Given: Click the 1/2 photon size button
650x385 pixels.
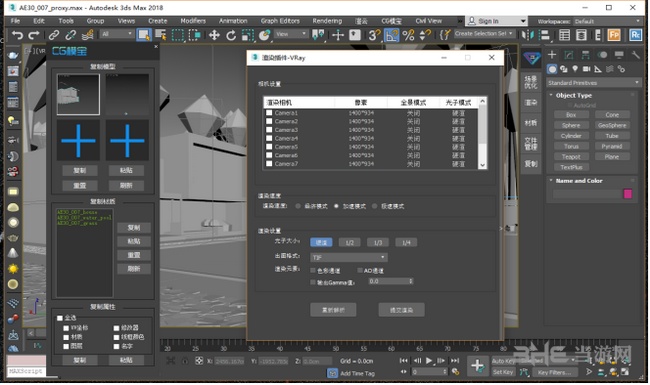Looking at the screenshot, I should point(349,242).
